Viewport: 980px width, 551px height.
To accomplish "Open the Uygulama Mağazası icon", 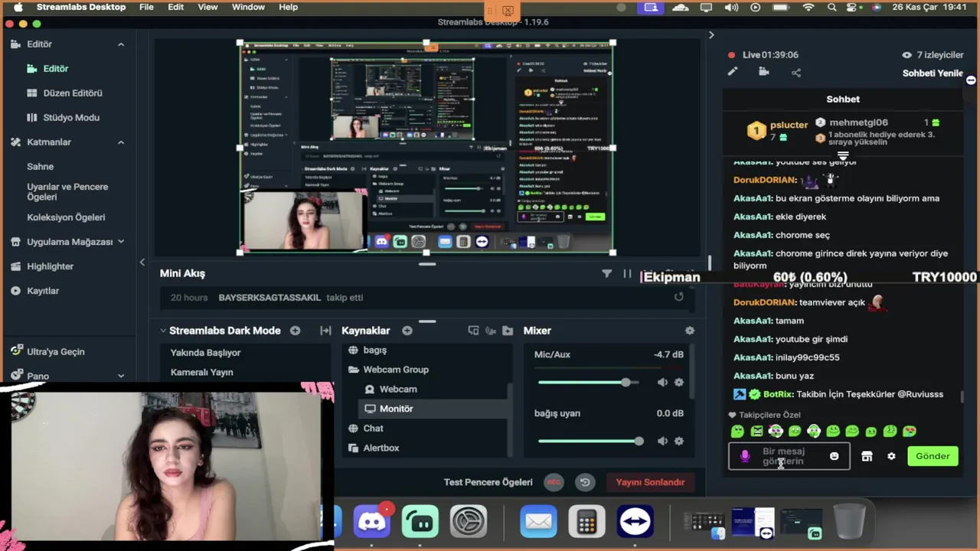I will pos(15,242).
